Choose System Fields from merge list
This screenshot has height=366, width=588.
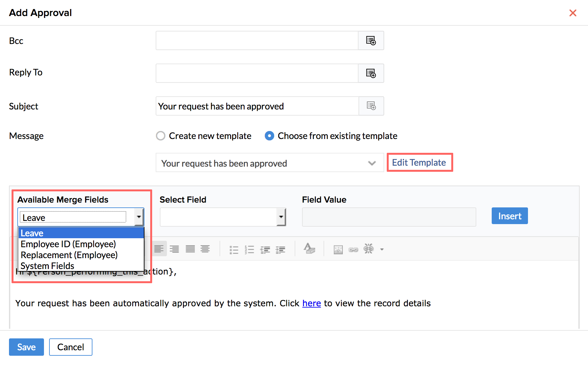point(48,266)
